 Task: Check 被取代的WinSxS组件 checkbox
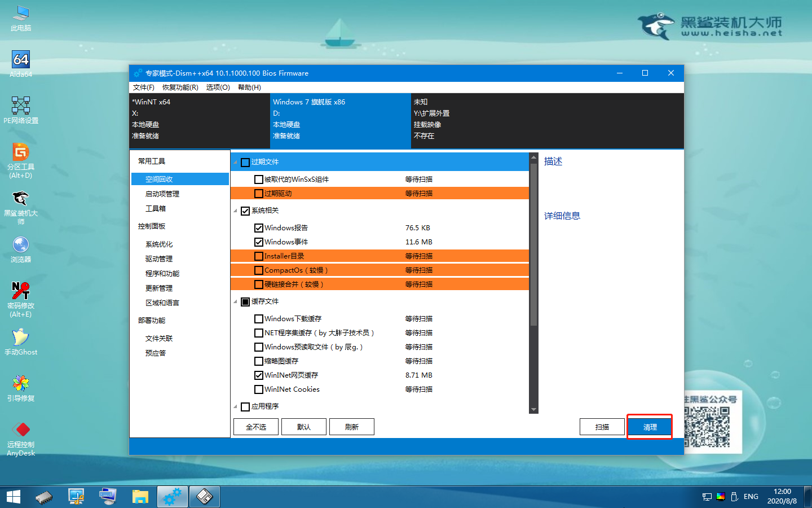259,179
